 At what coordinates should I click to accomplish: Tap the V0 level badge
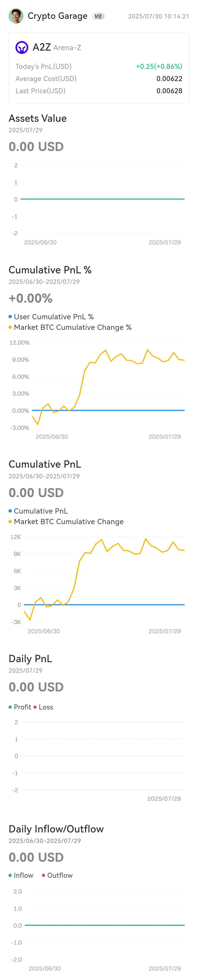pos(98,16)
